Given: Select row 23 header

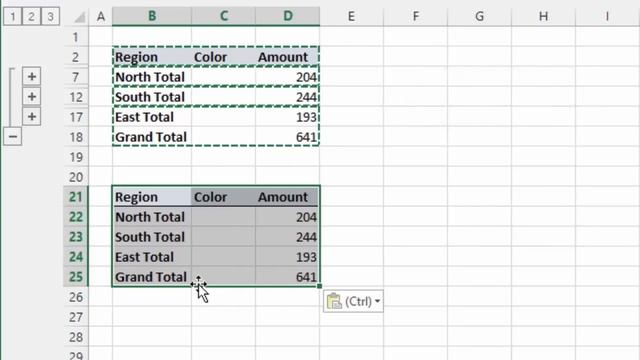Looking at the screenshot, I should [x=76, y=237].
